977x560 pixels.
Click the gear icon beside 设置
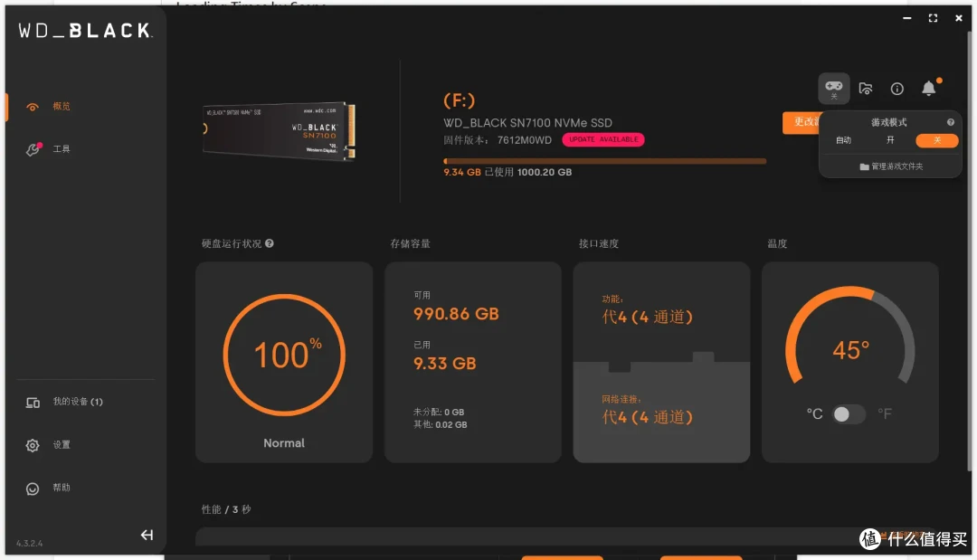tap(33, 445)
